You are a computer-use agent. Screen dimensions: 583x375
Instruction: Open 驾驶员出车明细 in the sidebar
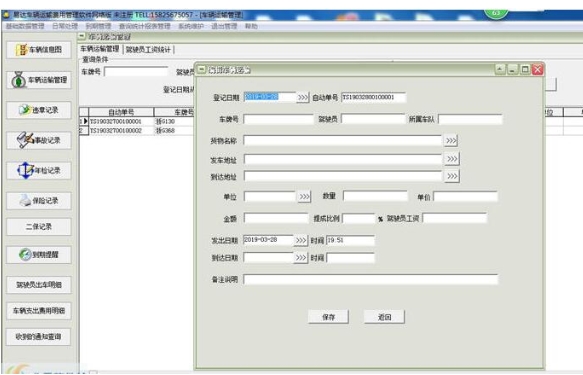pyautogui.click(x=39, y=285)
